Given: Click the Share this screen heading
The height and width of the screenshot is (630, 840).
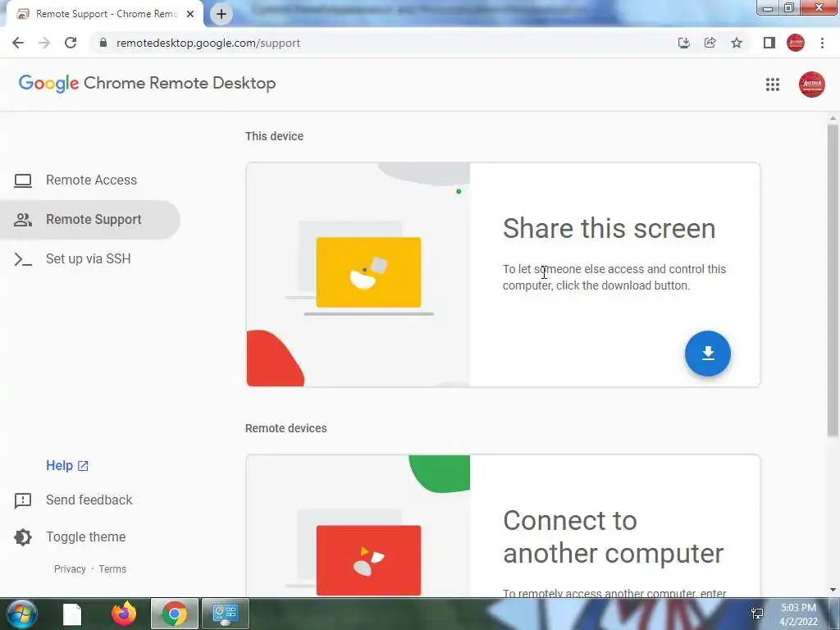Looking at the screenshot, I should [x=609, y=228].
